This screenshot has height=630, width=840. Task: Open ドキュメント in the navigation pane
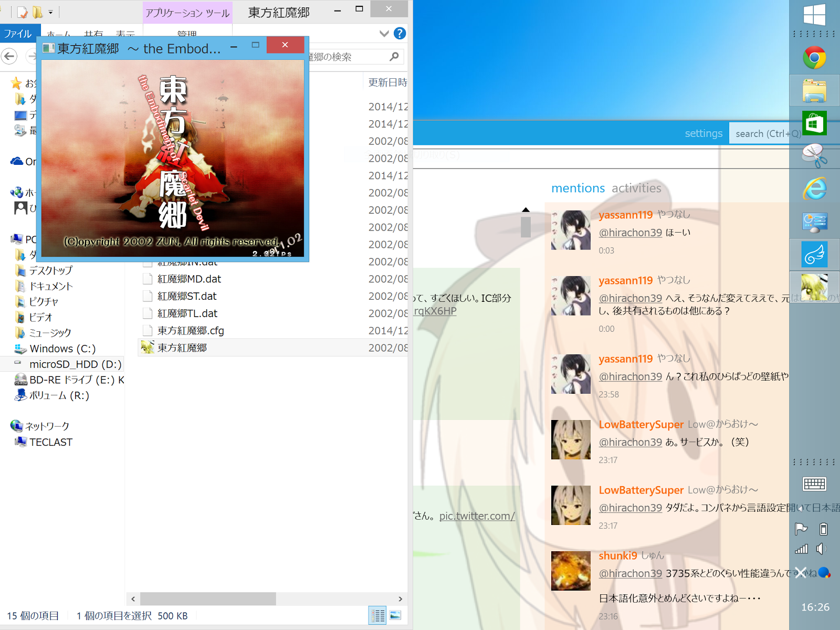click(x=51, y=286)
